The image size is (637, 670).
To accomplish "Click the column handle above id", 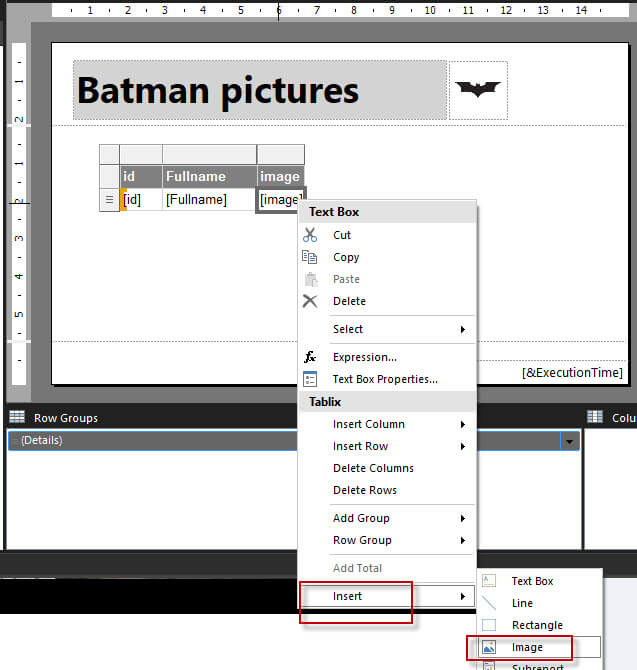I will [141, 154].
